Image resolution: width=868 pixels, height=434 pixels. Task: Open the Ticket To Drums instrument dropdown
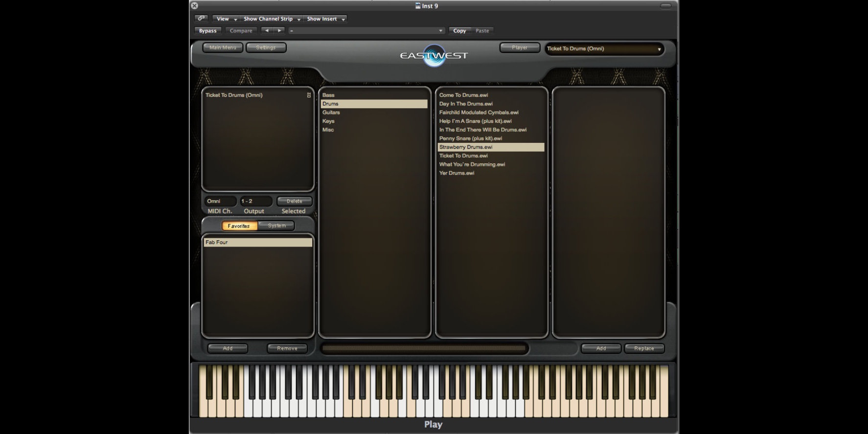pyautogui.click(x=604, y=49)
